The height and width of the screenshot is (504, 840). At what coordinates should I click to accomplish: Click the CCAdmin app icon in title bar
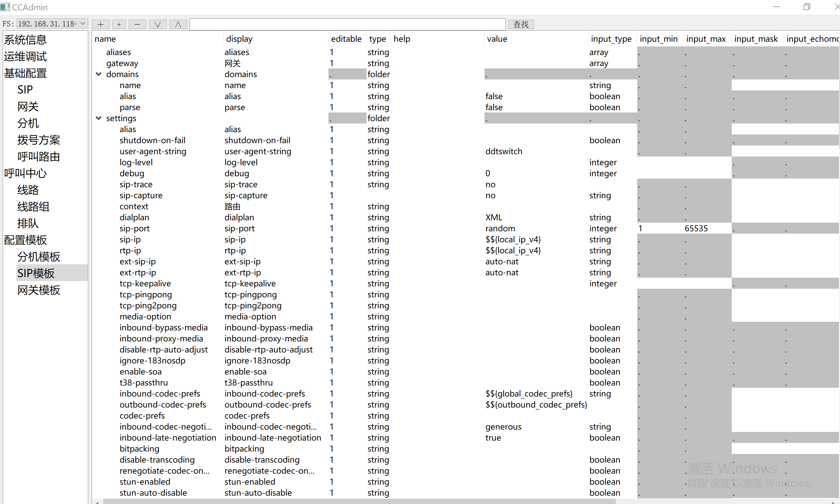tap(5, 7)
